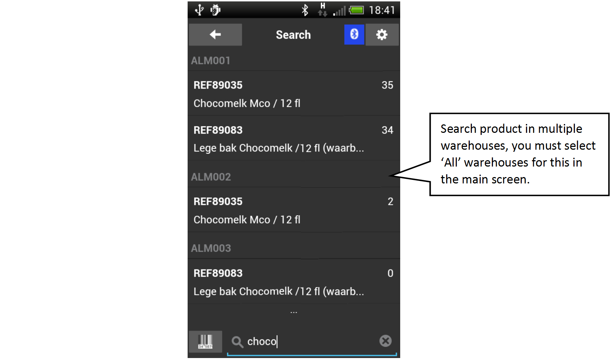Tap the ALM002 warehouse header
The width and height of the screenshot is (611, 364).
pos(294,177)
